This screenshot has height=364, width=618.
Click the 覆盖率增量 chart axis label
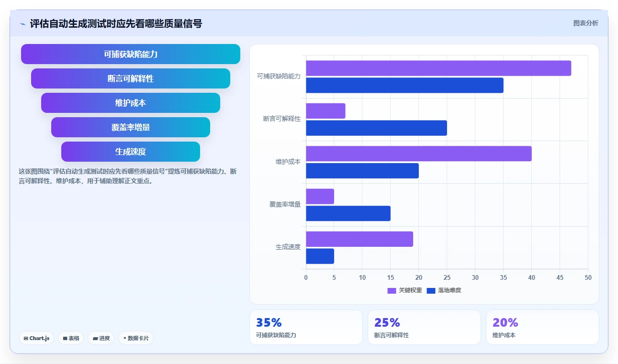point(285,204)
